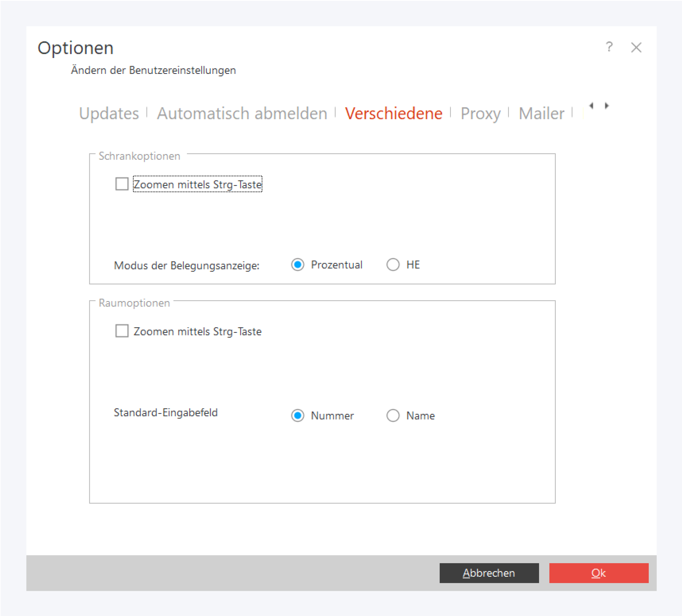The image size is (682, 616).
Task: Choose HE as occupancy display mode
Action: (x=393, y=264)
